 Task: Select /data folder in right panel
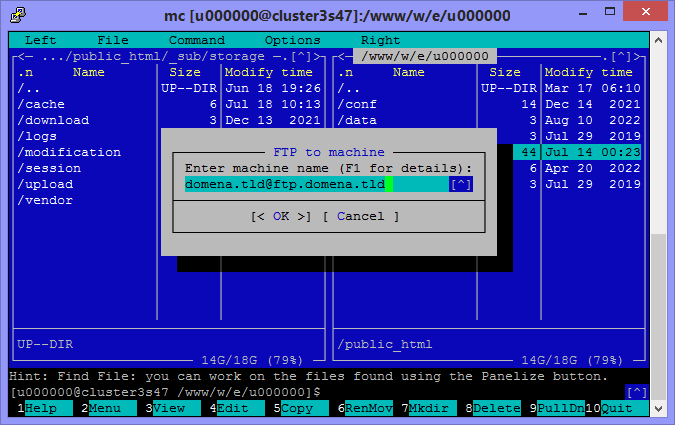(357, 120)
